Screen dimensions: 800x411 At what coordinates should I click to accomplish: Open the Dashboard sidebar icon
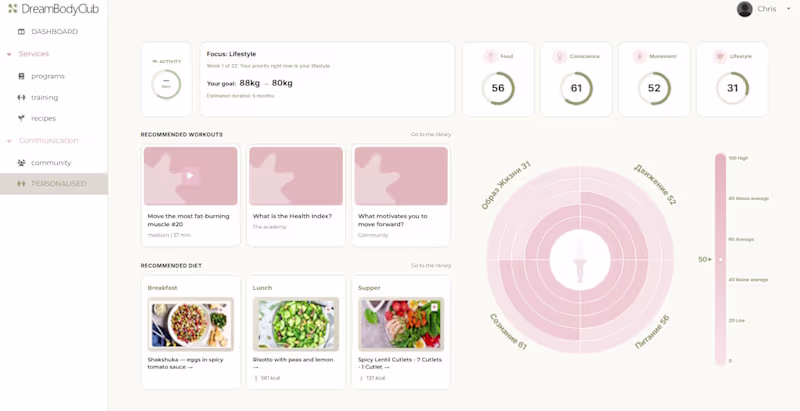point(21,32)
